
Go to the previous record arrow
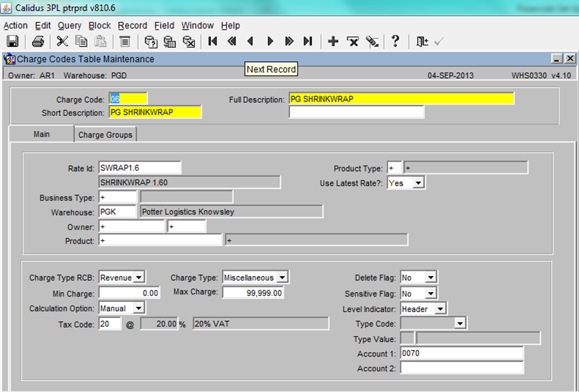(251, 41)
